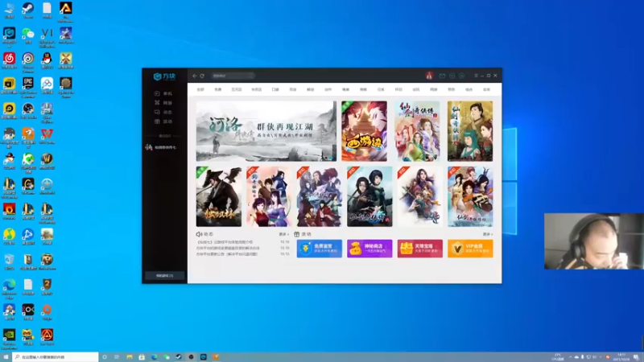The height and width of the screenshot is (362, 644).
Task: Select the 免费 category tab
Action: coord(217,89)
